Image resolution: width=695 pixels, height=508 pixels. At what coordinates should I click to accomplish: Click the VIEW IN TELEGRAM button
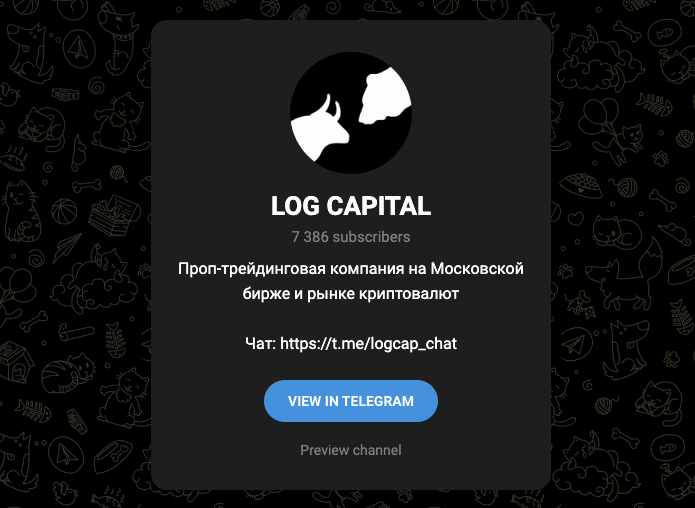point(351,401)
